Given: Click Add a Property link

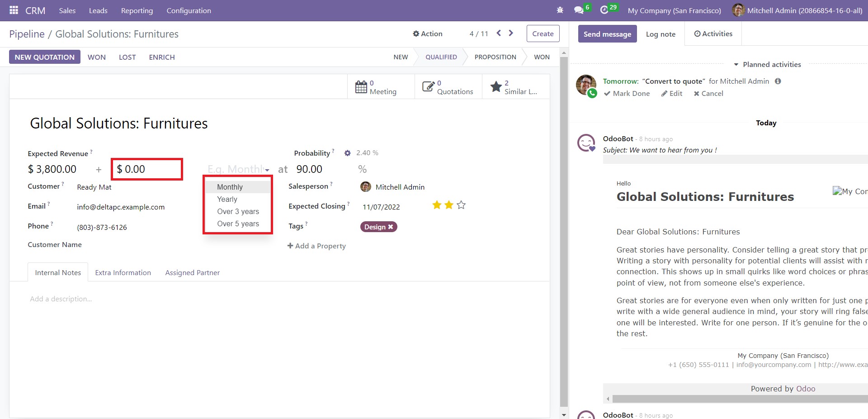Looking at the screenshot, I should point(316,246).
